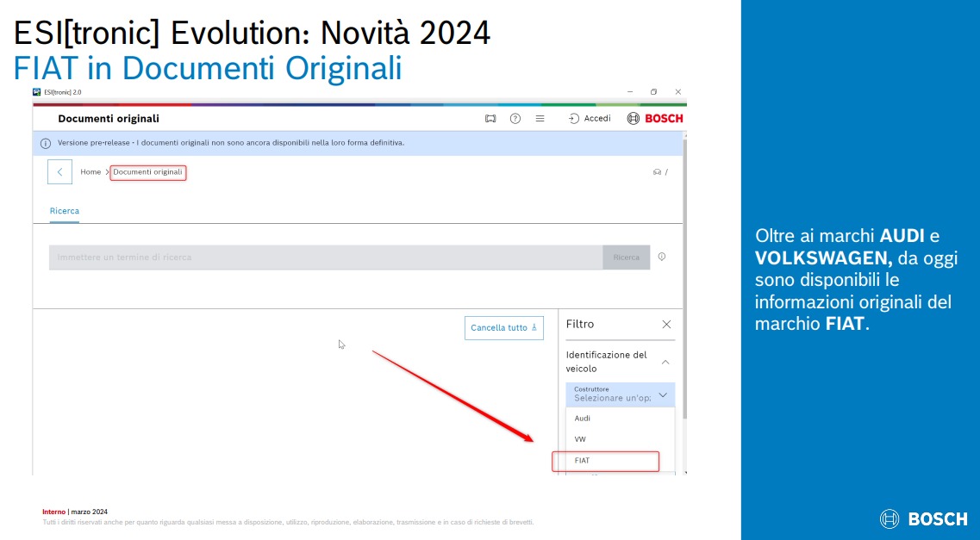Click the vehicle icon near breadcrumb right
Image resolution: width=980 pixels, height=540 pixels.
[x=658, y=172]
